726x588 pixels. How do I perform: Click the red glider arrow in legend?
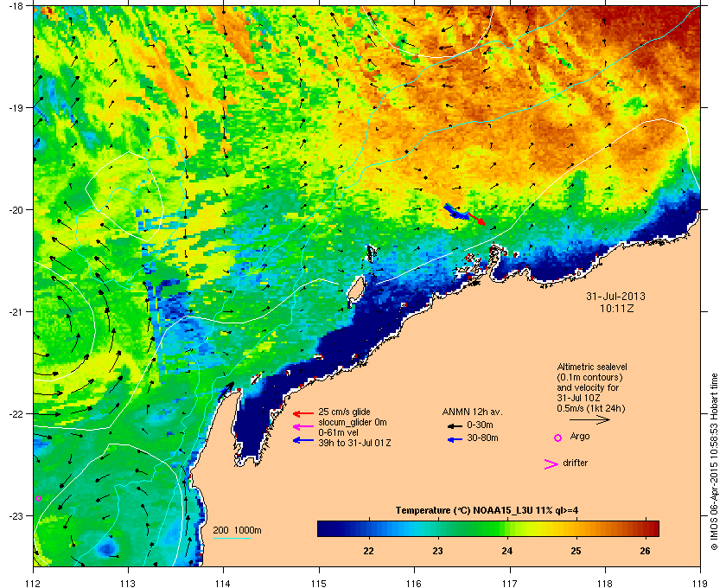tap(303, 413)
